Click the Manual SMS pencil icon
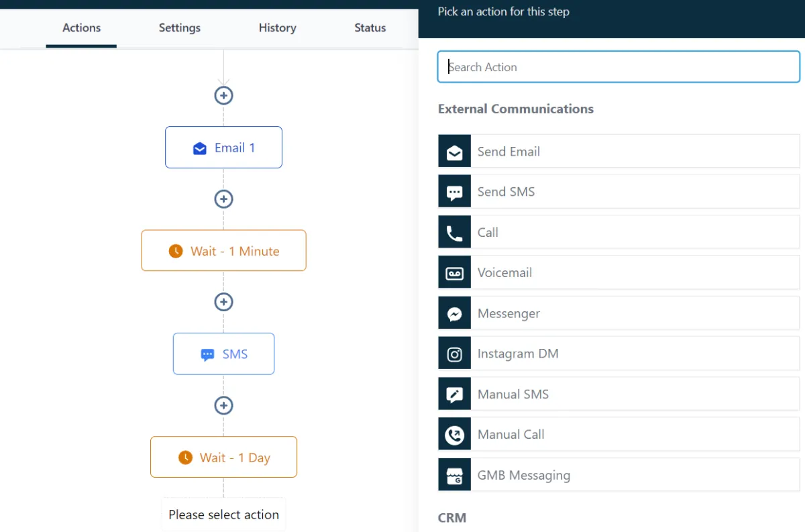The height and width of the screenshot is (532, 805). pos(454,394)
